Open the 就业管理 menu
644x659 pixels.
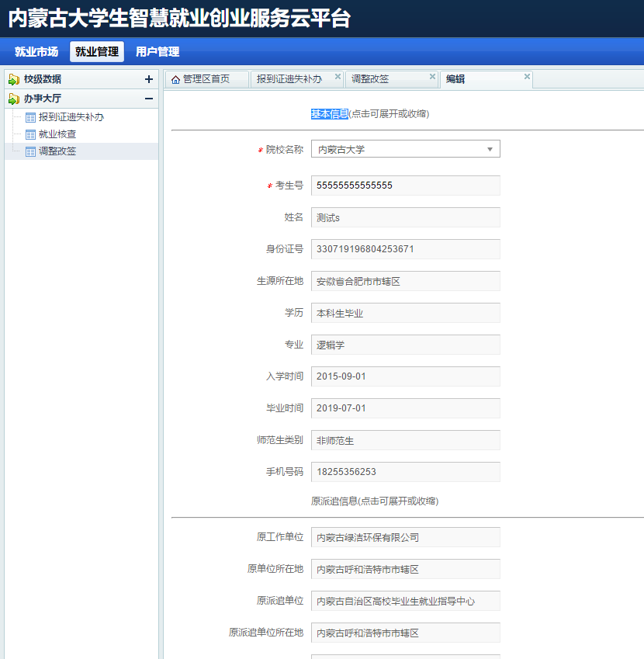pos(97,52)
